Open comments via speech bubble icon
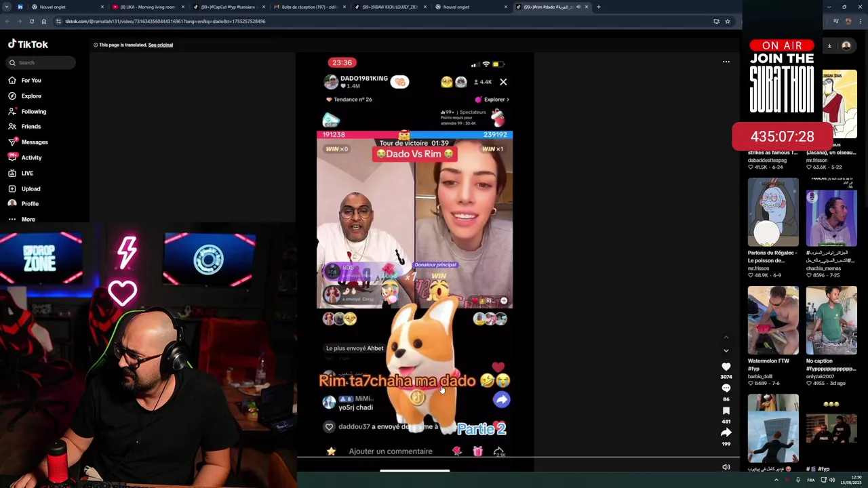Image resolution: width=868 pixels, height=488 pixels. (726, 388)
